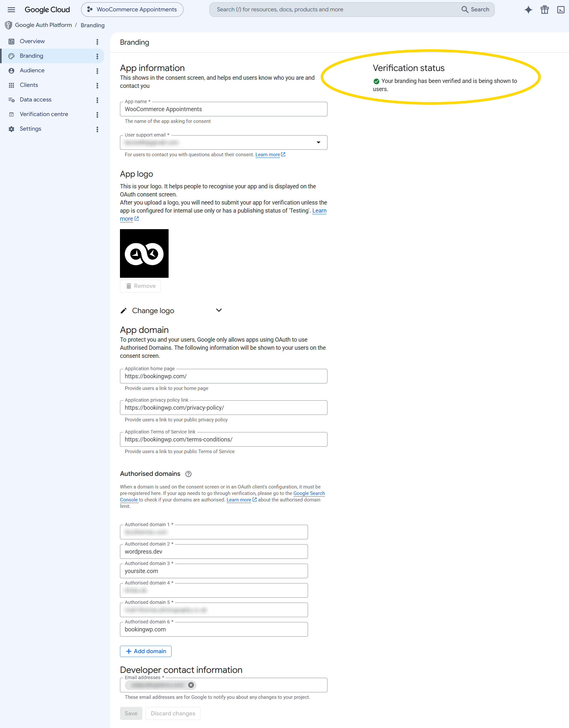Edit Authorised domain 2 wordpress.dev field
569x728 pixels.
(214, 552)
